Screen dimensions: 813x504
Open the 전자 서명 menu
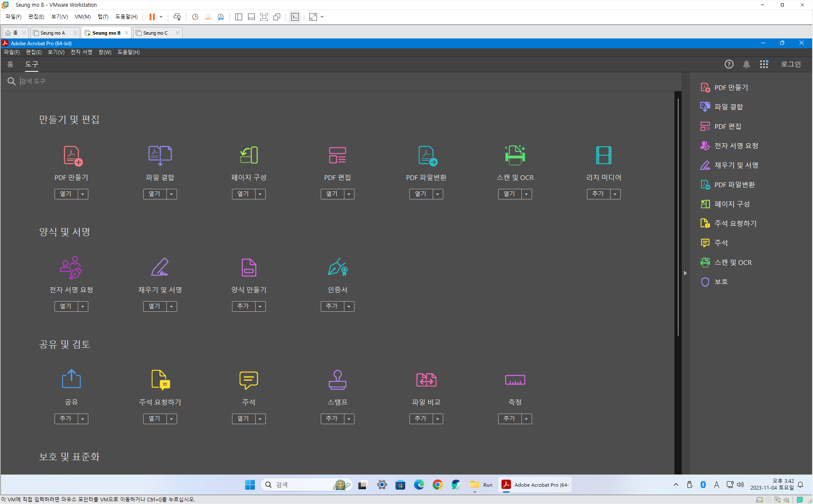(81, 52)
